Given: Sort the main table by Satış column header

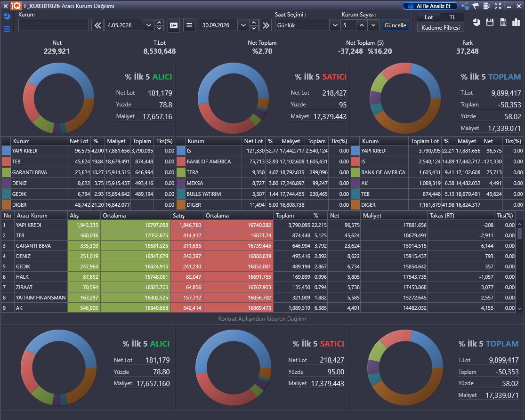Looking at the screenshot, I should [x=186, y=216].
